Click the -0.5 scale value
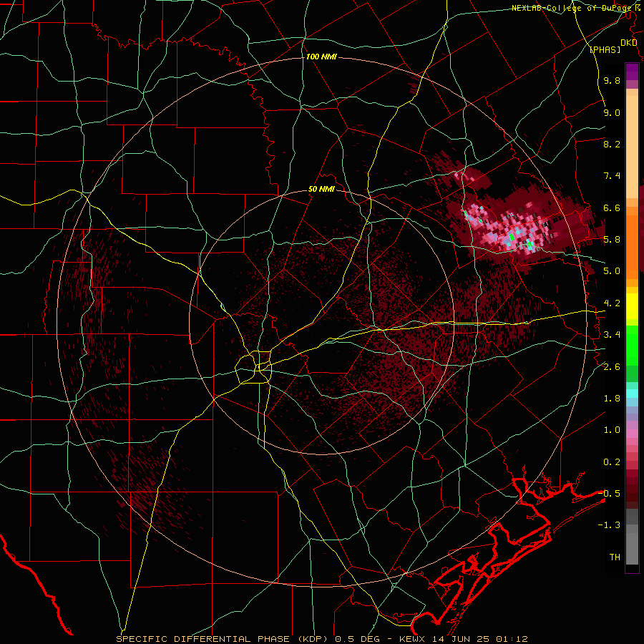644x644 pixels. coord(609,494)
